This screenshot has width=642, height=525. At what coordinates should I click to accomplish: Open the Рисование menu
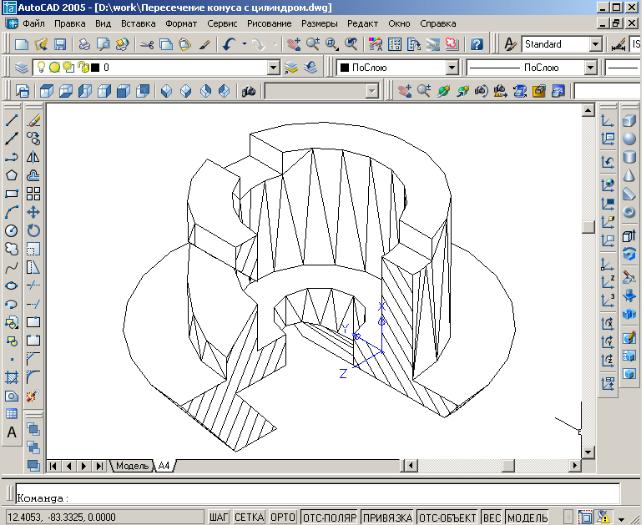click(269, 23)
